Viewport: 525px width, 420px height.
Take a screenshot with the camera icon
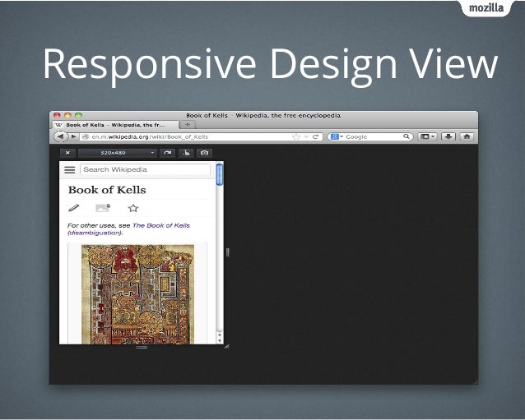(x=204, y=153)
